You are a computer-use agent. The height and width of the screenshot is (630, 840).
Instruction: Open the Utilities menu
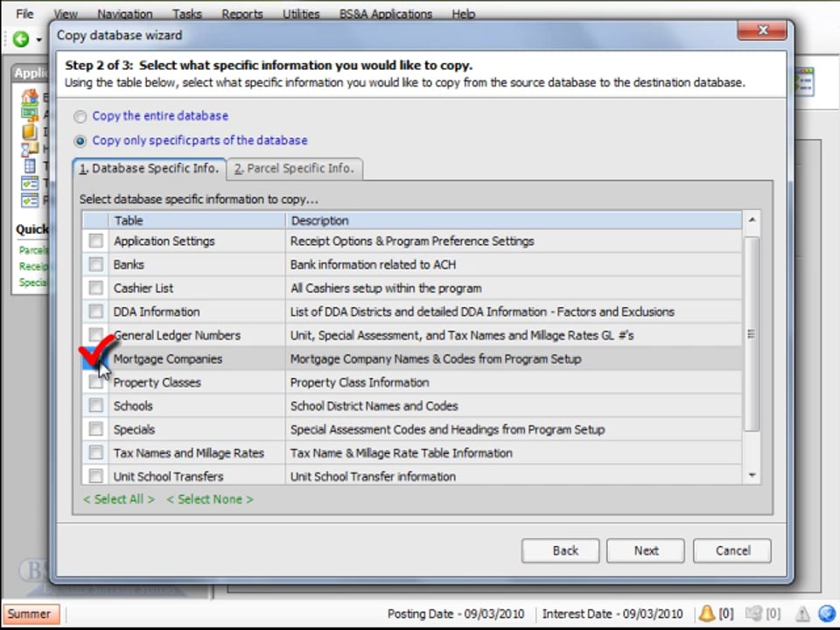[301, 14]
